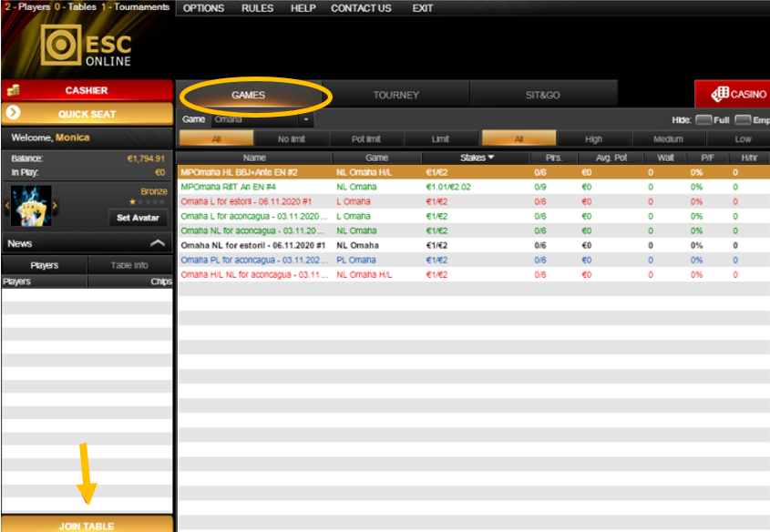Image resolution: width=770 pixels, height=532 pixels.
Task: Click the username Monica in the welcome bar
Action: coord(73,138)
